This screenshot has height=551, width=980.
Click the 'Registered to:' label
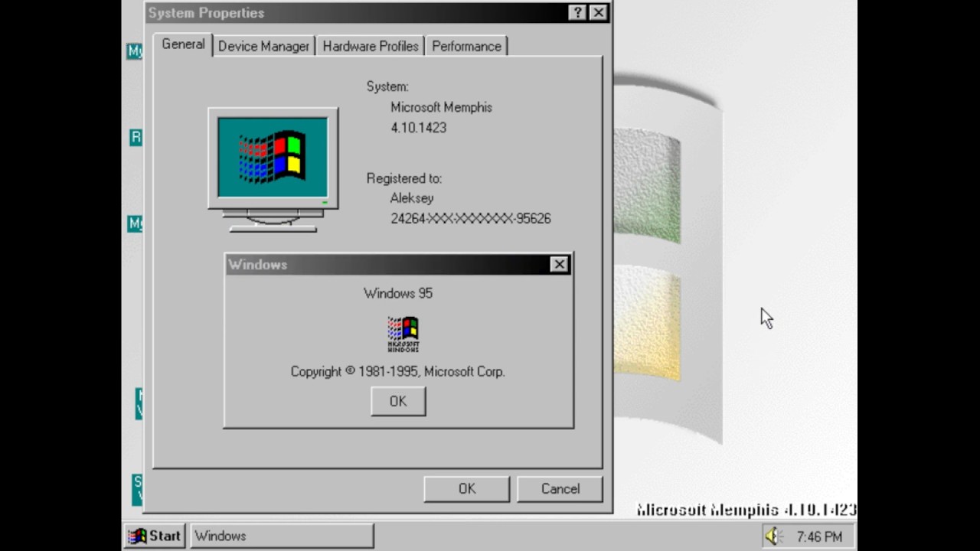[403, 178]
